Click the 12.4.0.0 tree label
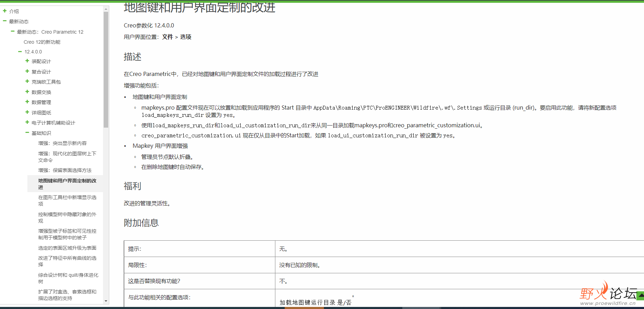This screenshot has width=644, height=309. tap(33, 52)
